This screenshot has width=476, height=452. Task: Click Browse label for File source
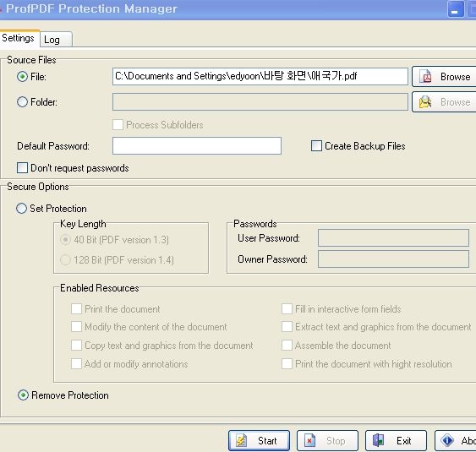pyautogui.click(x=456, y=77)
